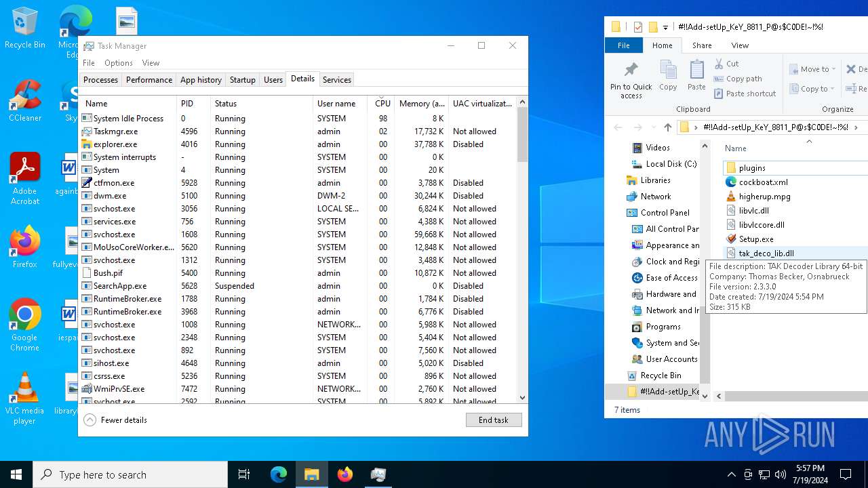Select Network in navigation pane
The width and height of the screenshot is (868, 488).
655,196
